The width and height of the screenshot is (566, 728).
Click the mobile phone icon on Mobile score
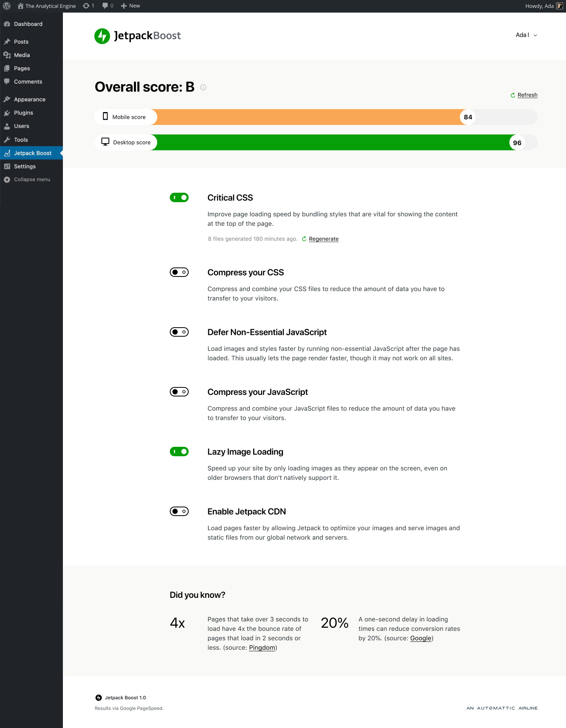[x=105, y=116]
